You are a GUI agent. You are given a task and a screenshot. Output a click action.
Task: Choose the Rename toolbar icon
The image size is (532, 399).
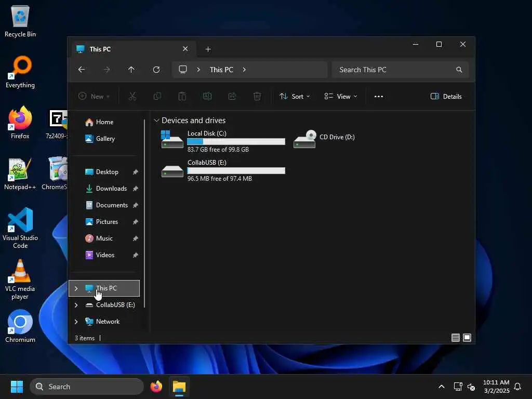pos(207,96)
